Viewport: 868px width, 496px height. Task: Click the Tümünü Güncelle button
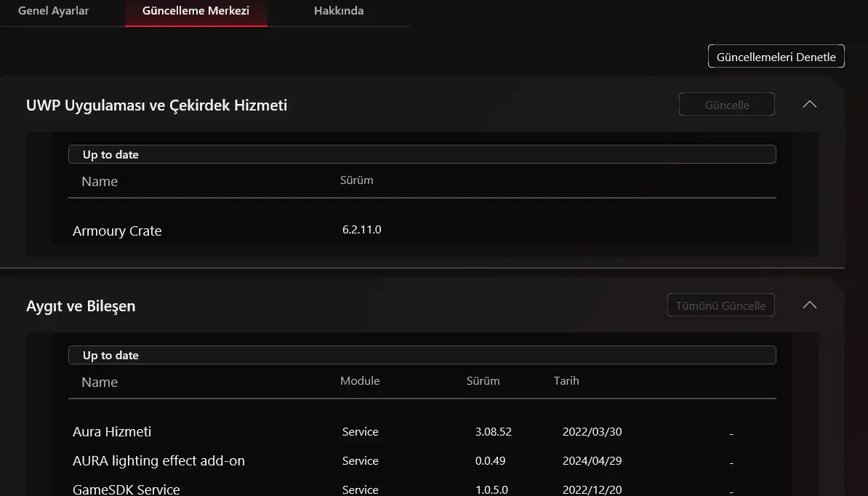[x=720, y=305]
